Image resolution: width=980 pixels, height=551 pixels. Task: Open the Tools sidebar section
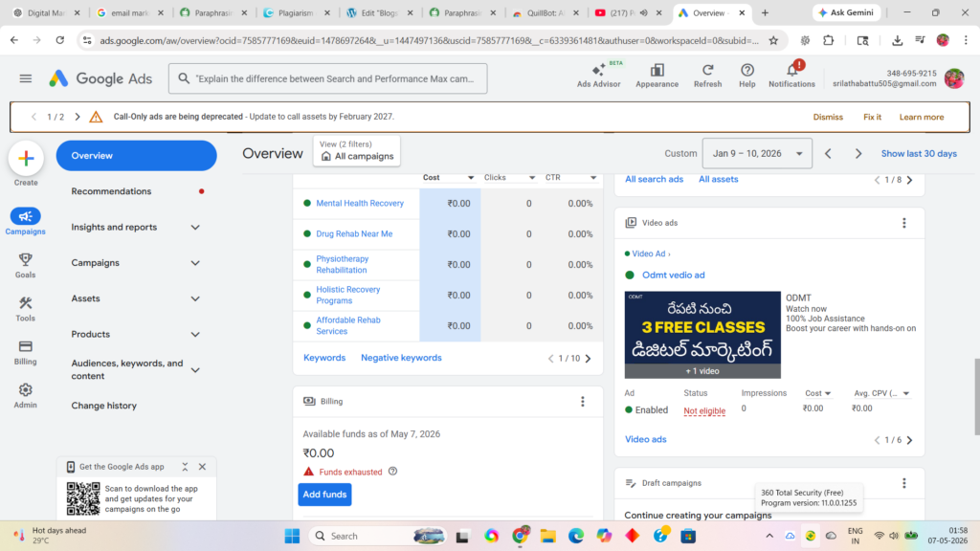25,309
